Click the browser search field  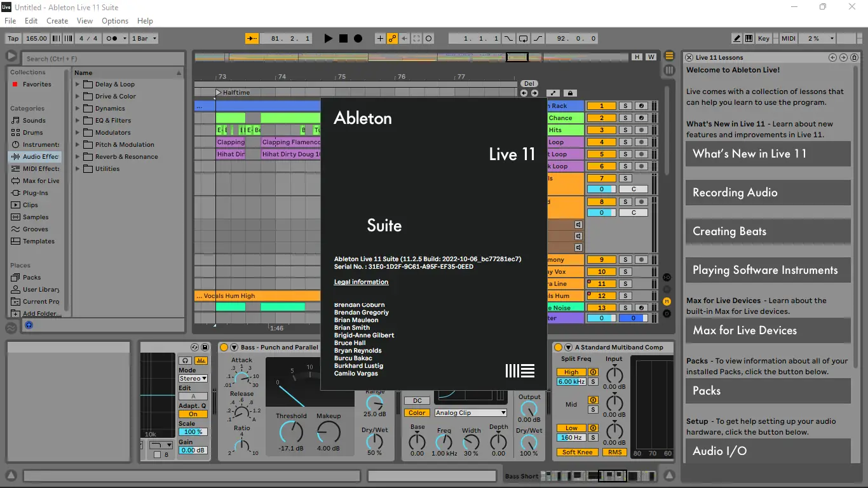pos(104,58)
